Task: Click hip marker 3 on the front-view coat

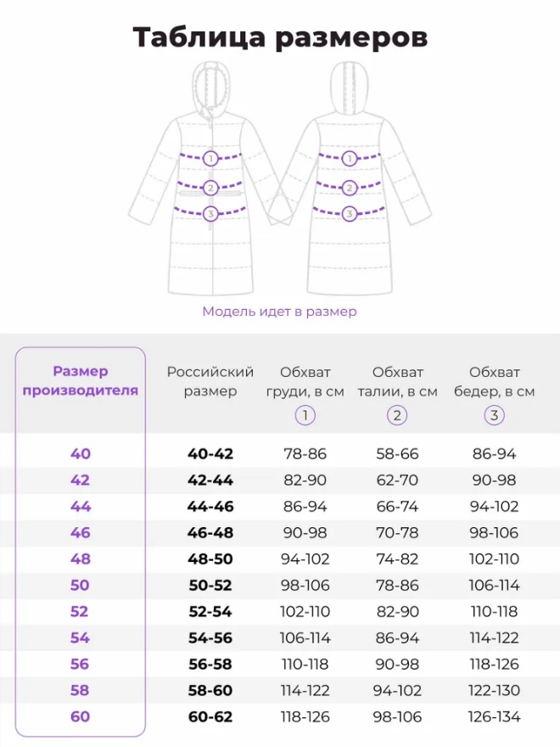Action: coord(211,213)
